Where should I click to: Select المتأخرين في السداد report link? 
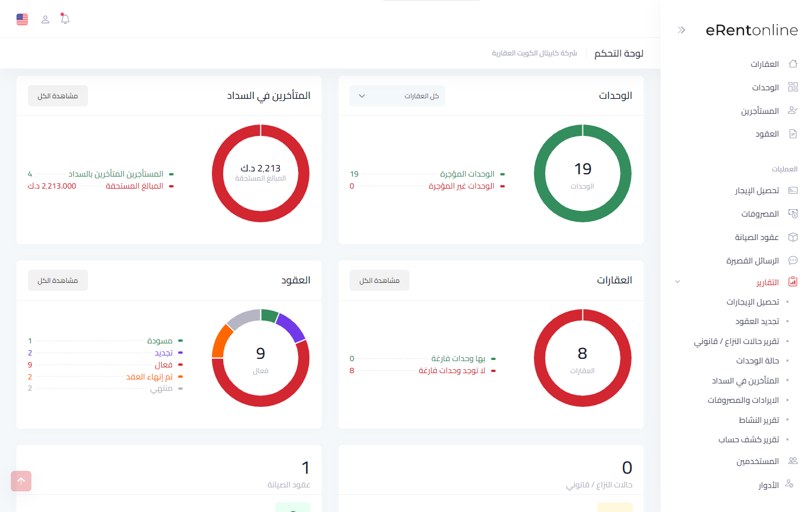[745, 381]
